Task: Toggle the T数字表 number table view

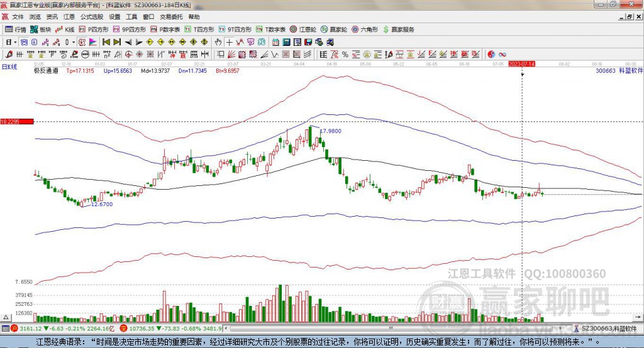Action: pos(272,30)
